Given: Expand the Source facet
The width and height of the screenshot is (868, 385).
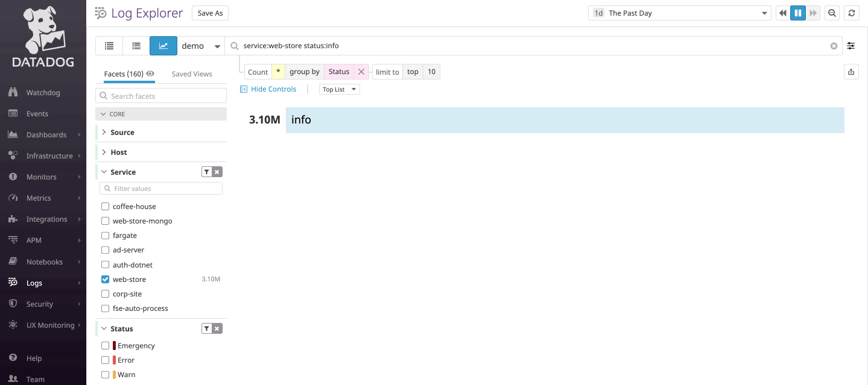Looking at the screenshot, I should pyautogui.click(x=122, y=133).
